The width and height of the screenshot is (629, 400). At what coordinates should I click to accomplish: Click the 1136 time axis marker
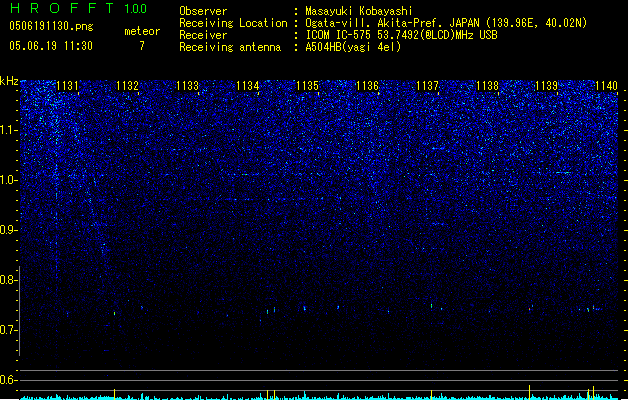367,86
